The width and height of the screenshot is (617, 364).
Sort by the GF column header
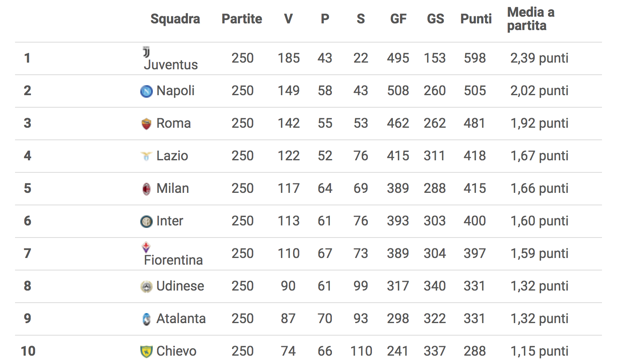[x=398, y=19]
